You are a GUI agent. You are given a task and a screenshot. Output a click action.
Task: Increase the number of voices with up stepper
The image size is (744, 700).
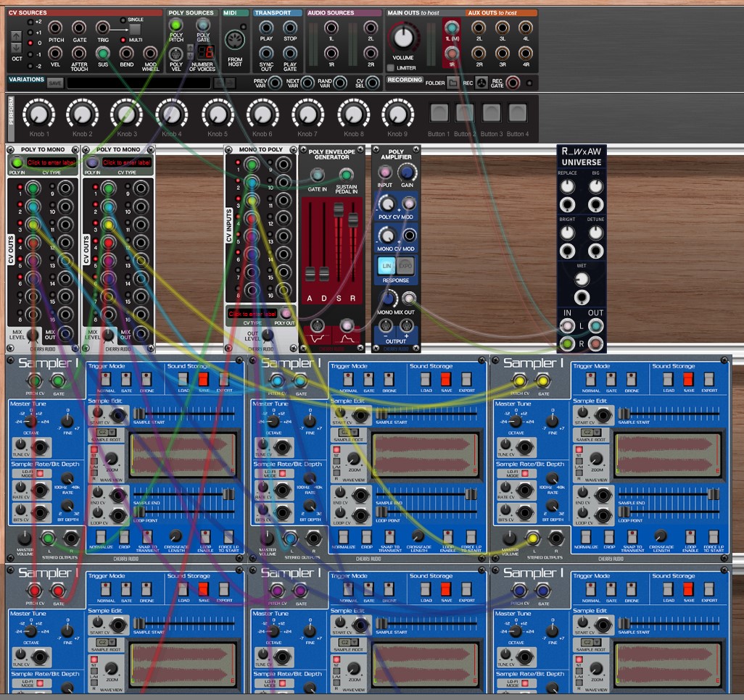click(x=191, y=48)
